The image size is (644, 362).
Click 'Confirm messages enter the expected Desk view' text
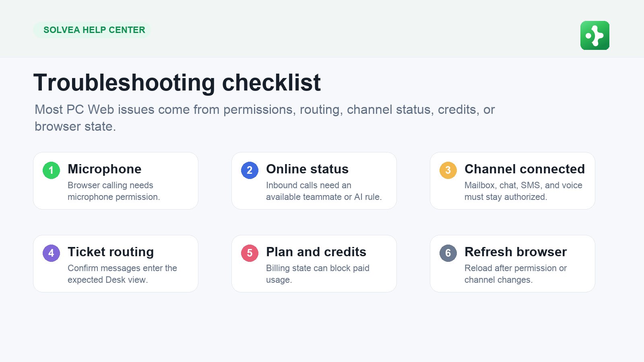(122, 274)
